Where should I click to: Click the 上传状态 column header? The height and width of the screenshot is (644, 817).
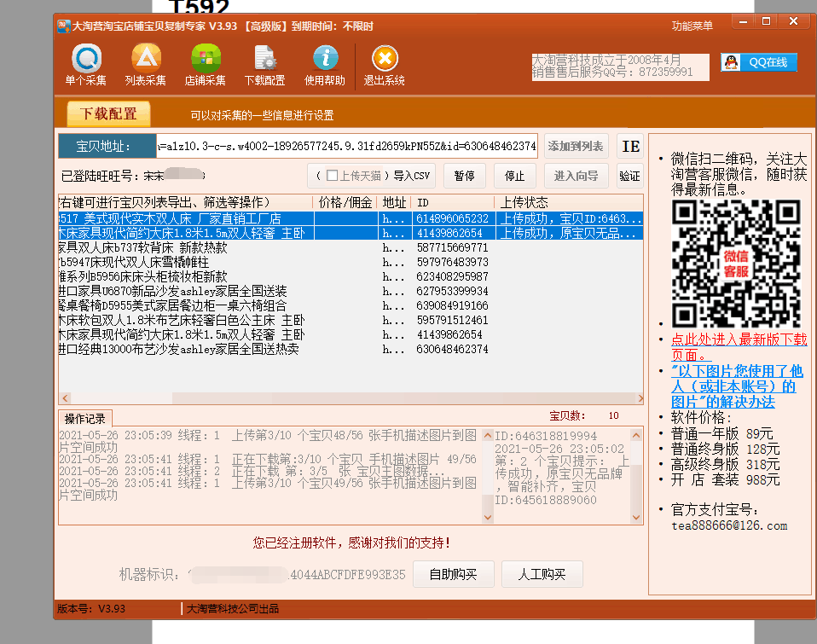(569, 202)
